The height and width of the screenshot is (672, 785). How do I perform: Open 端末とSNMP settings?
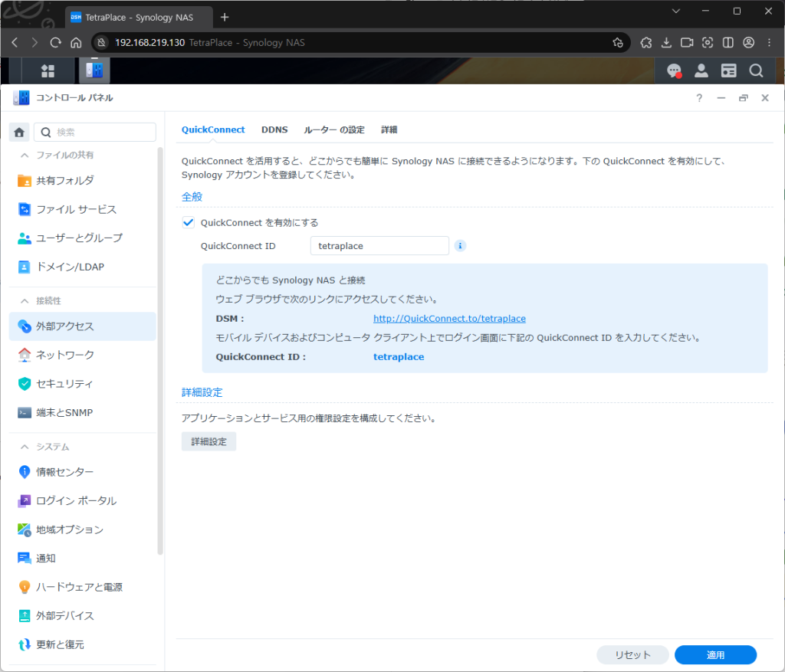point(83,413)
